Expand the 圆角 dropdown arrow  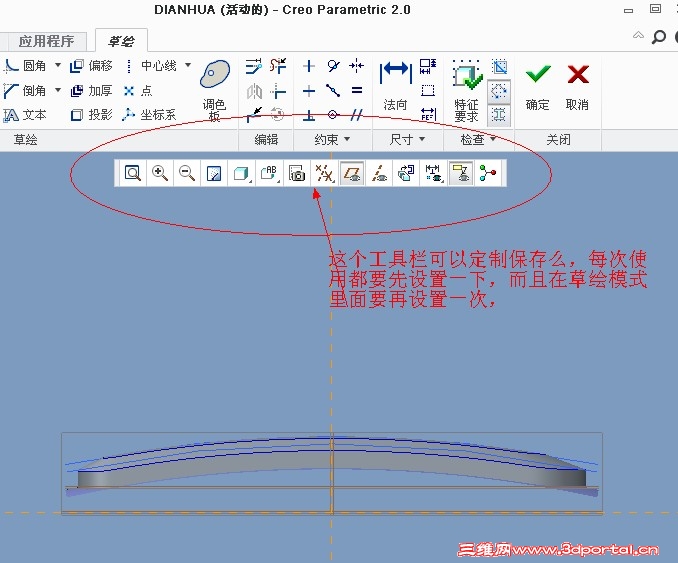pyautogui.click(x=58, y=66)
